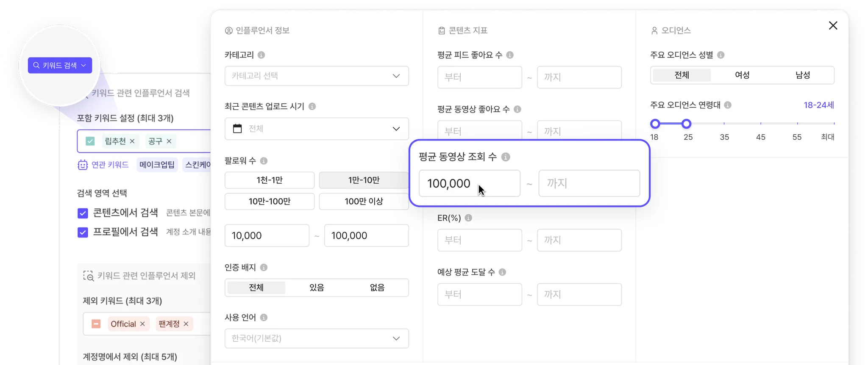Click the 연관 키워드 robot icon
868x365 pixels.
point(83,165)
